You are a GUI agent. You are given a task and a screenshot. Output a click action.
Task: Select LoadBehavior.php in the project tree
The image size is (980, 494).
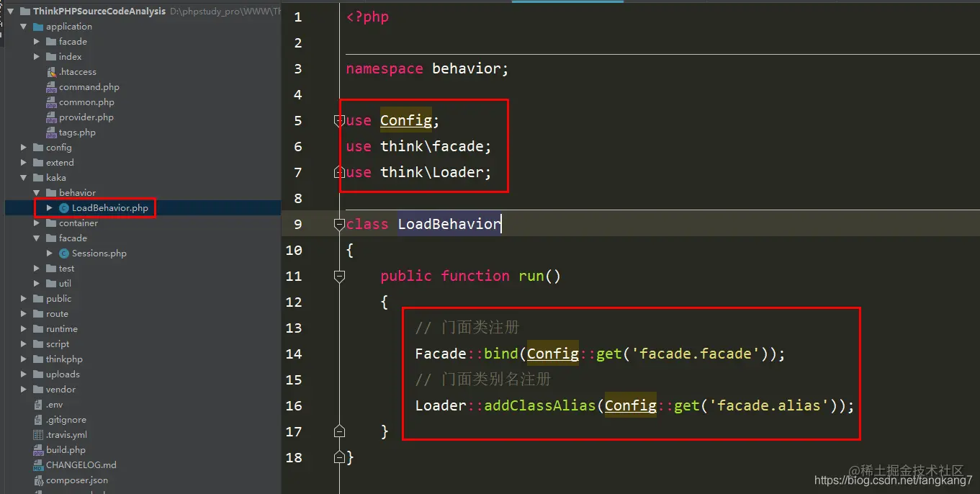coord(110,208)
